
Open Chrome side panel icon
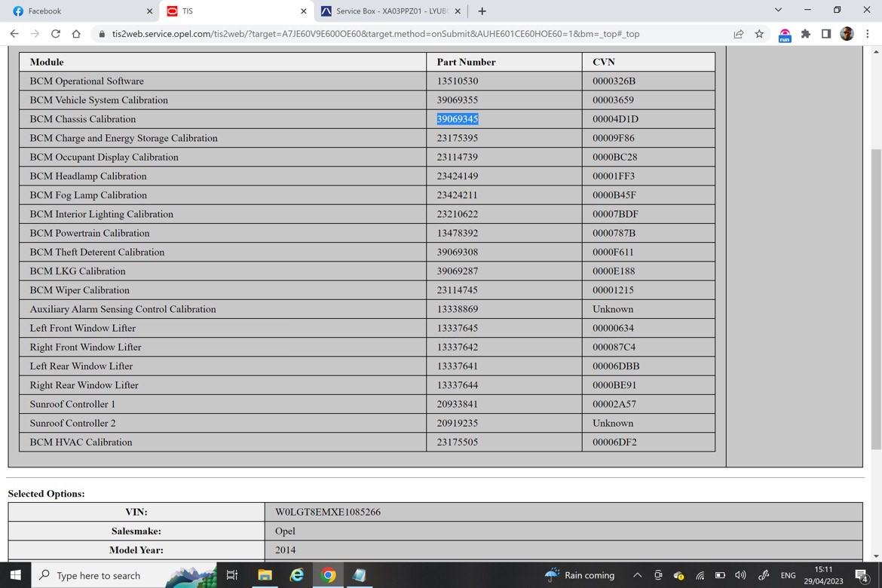click(825, 34)
